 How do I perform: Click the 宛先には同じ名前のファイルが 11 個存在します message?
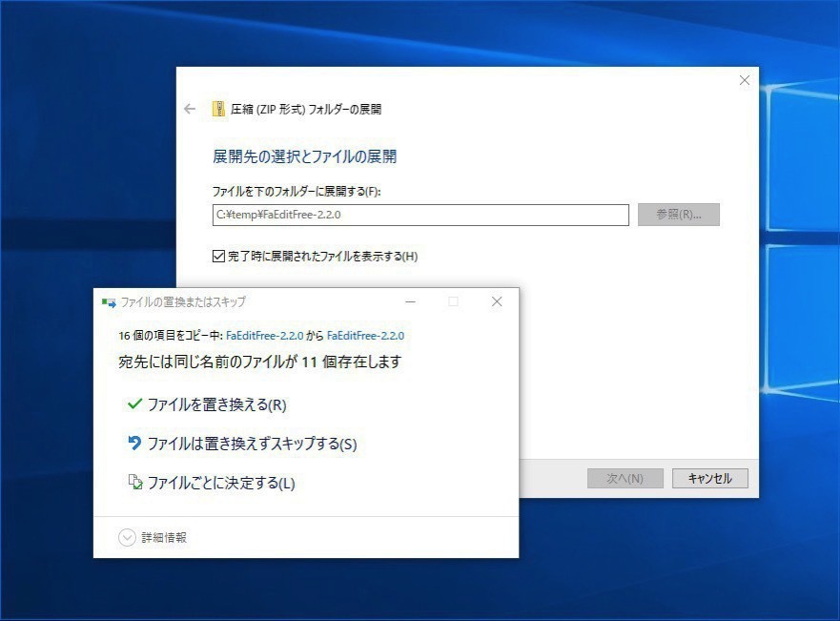[260, 362]
